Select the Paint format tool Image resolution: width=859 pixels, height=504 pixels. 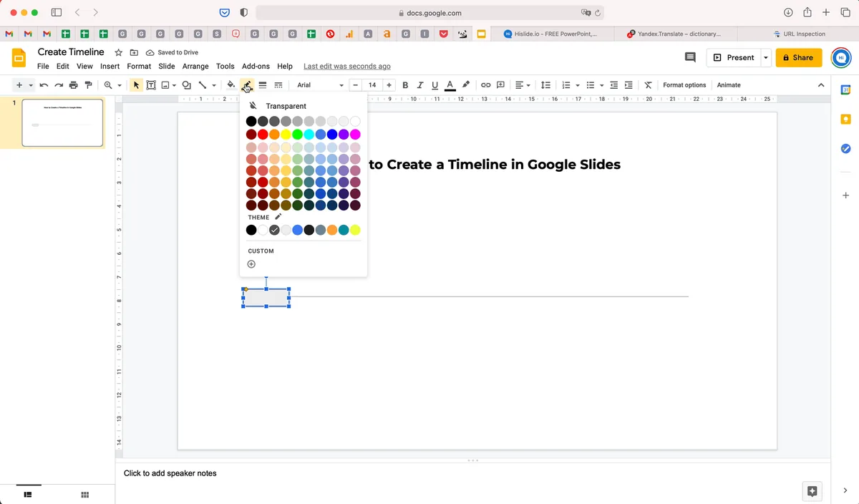point(88,85)
